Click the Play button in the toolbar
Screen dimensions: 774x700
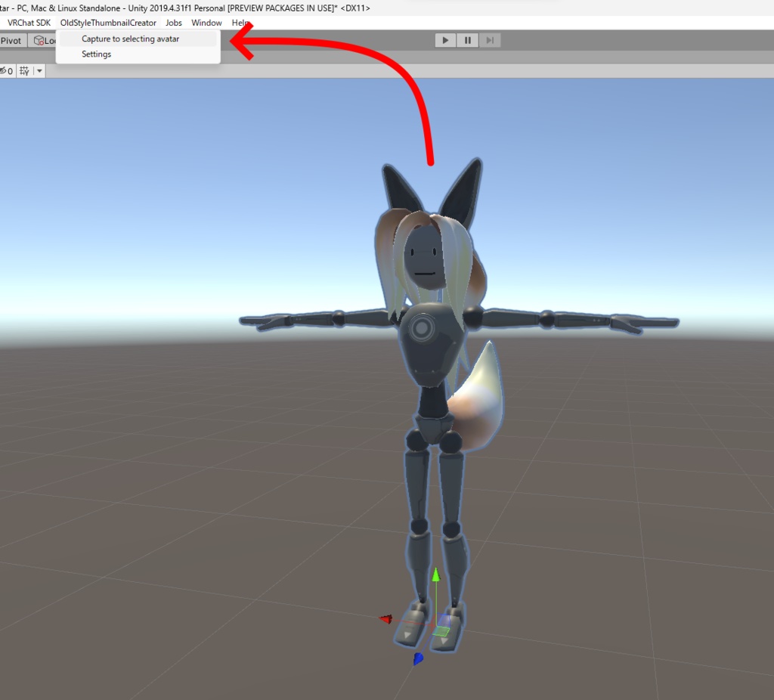445,41
